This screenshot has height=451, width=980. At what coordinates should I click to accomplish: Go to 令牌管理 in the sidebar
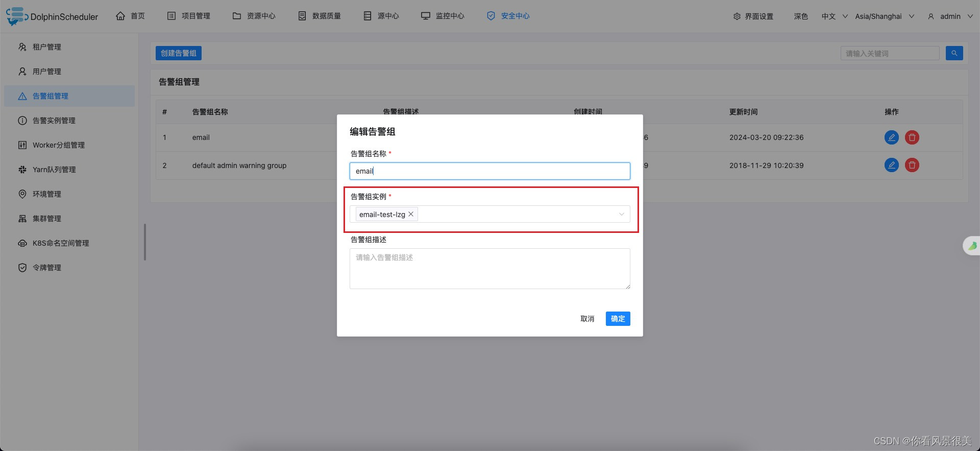(x=69, y=268)
